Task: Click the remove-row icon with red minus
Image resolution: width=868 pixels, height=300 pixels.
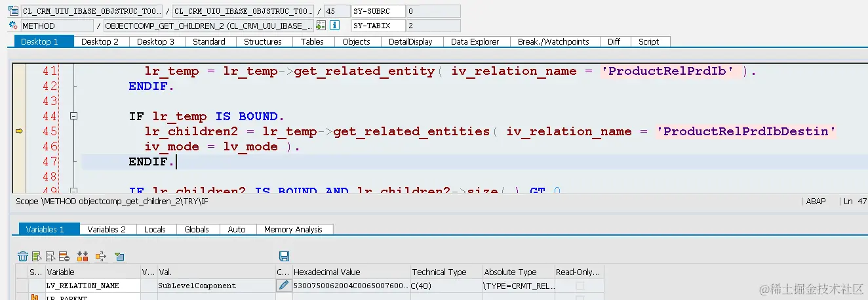Action: [x=64, y=256]
